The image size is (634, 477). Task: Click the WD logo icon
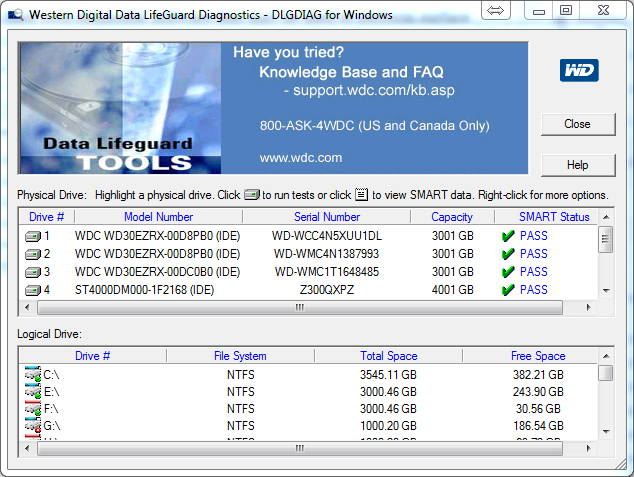pyautogui.click(x=579, y=70)
